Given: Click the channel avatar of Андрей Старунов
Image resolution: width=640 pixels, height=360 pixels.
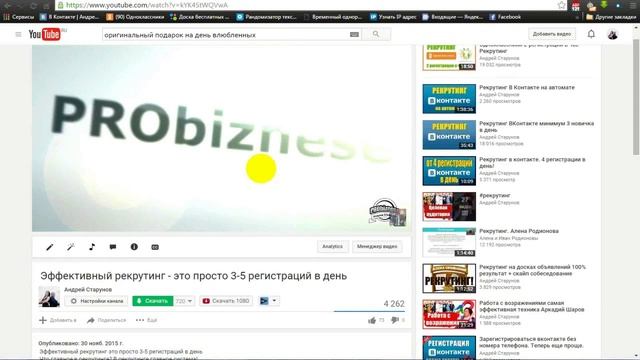Looking at the screenshot, I should click(49, 297).
